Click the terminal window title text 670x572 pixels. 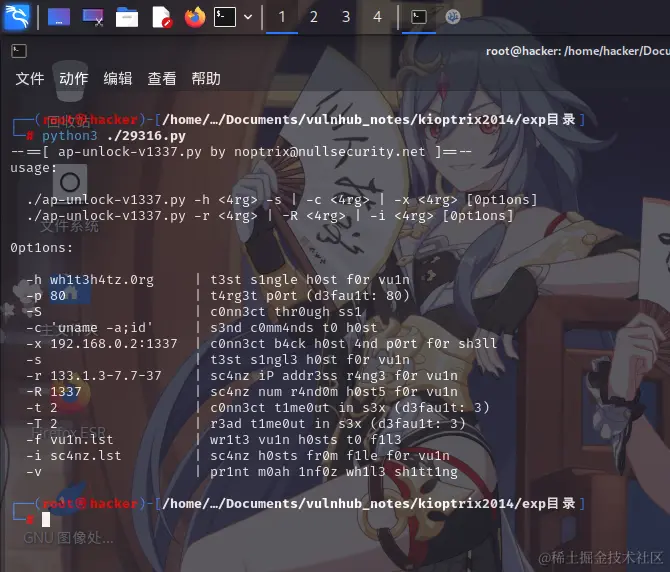coord(578,51)
